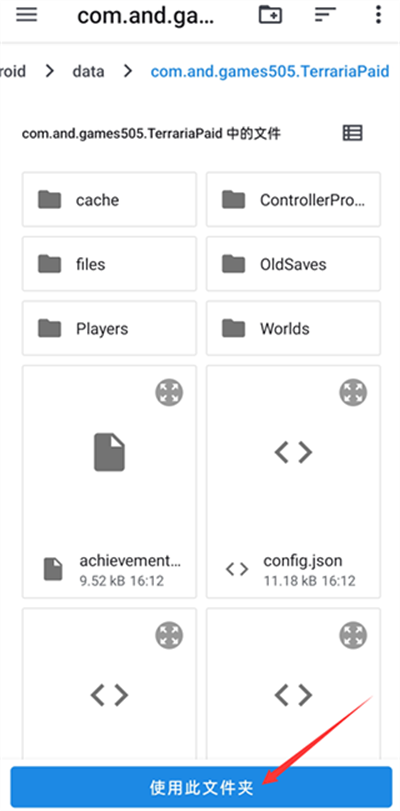Create a new folder with the toolbar icon

(x=270, y=15)
